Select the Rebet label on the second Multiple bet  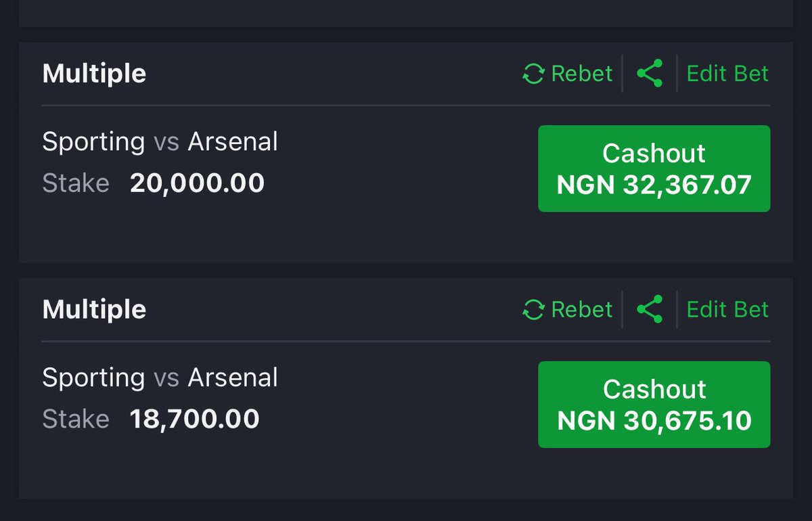pos(581,309)
